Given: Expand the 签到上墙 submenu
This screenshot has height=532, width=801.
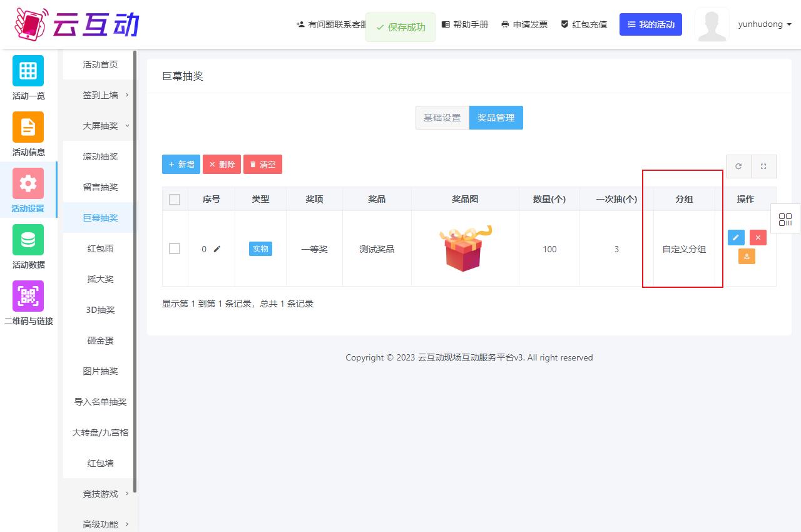Looking at the screenshot, I should [x=100, y=95].
